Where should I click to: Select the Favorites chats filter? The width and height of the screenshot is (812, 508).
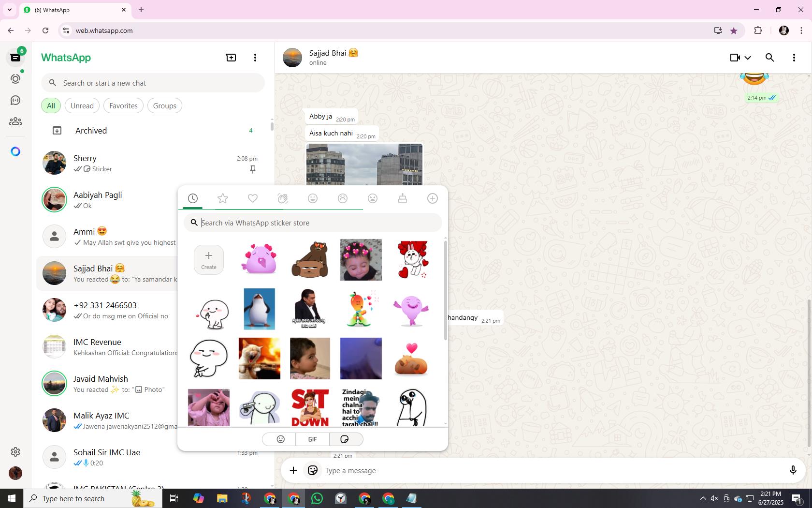click(x=123, y=106)
